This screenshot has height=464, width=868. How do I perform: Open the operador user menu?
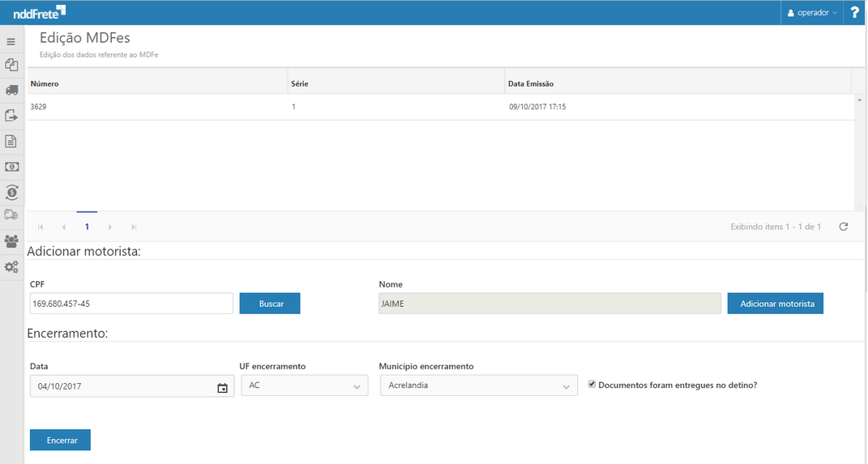[813, 13]
